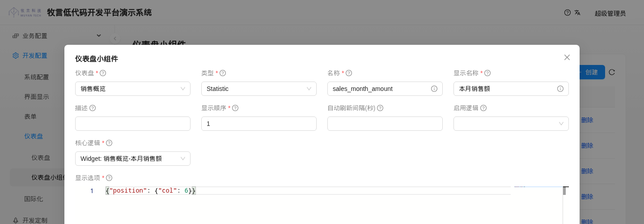Show help tooltip for 核心逻辑 field

pos(109,143)
